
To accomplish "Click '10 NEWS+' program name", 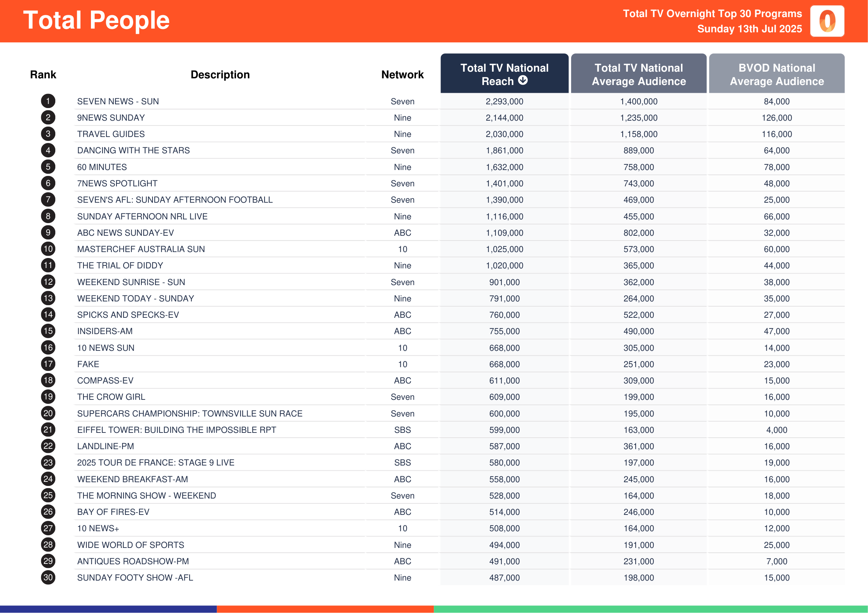I will pyautogui.click(x=98, y=529).
